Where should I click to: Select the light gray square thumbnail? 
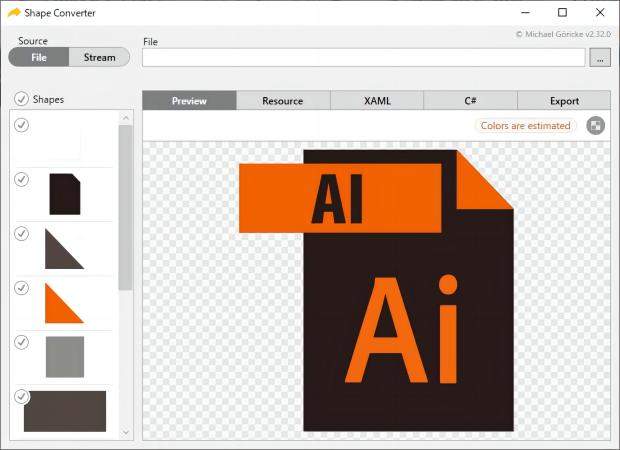click(65, 357)
